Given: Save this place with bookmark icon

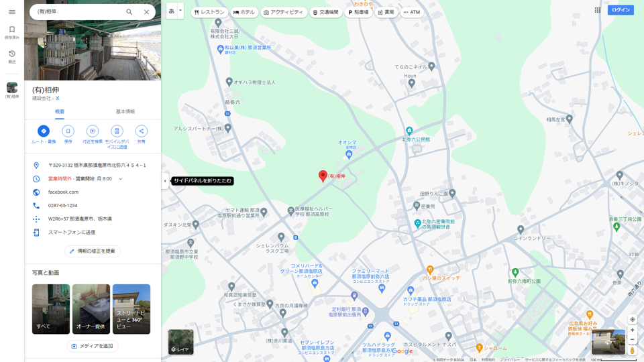Looking at the screenshot, I should coord(68,131).
